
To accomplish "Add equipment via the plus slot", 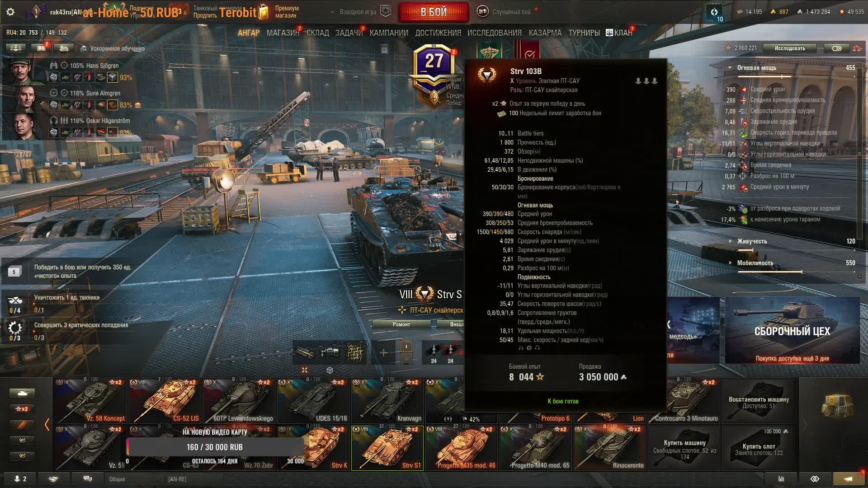I will tap(383, 353).
